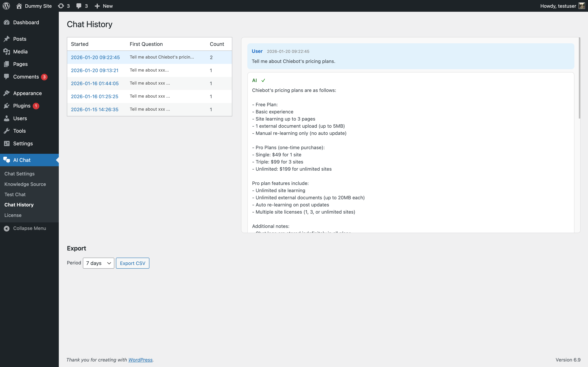
Task: Open Chat Settings submenu item
Action: coord(19,174)
